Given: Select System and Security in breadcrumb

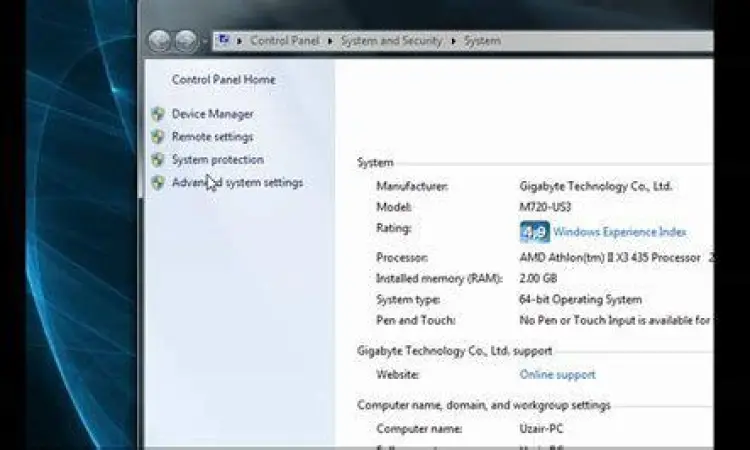Looking at the screenshot, I should [x=391, y=41].
